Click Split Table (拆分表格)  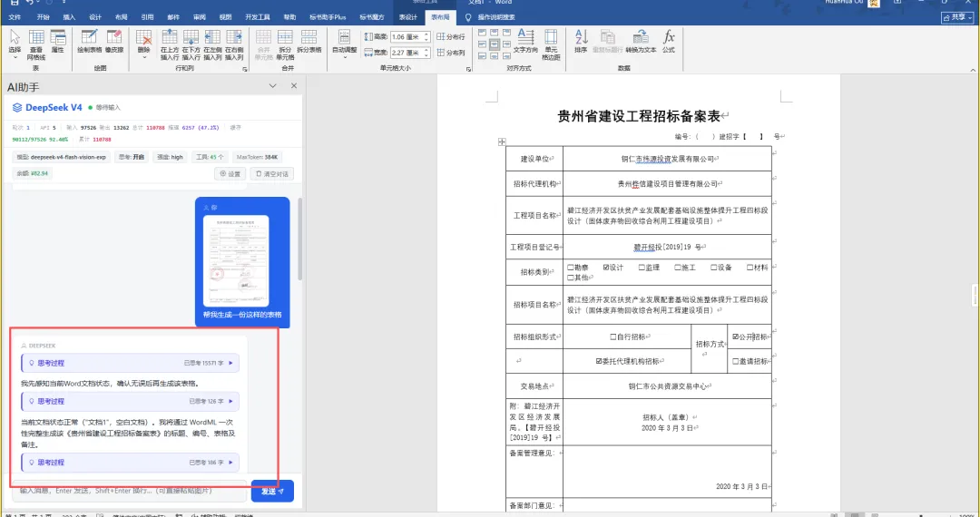pos(309,40)
